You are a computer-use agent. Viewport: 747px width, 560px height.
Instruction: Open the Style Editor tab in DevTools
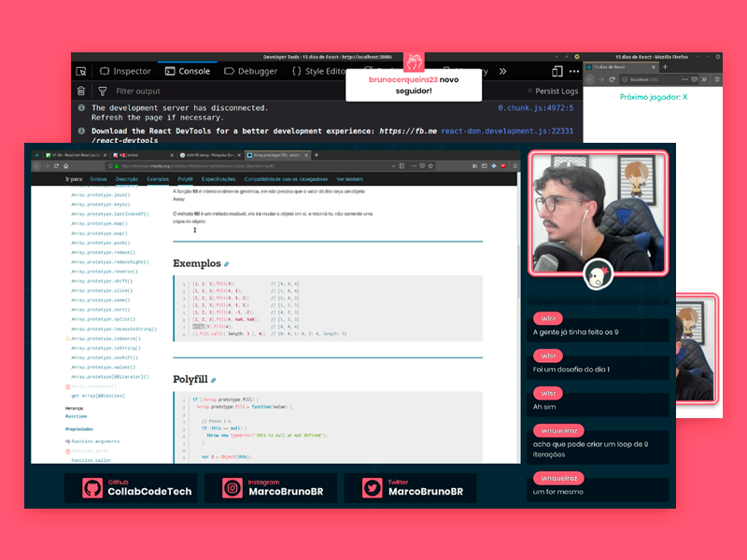click(x=319, y=72)
